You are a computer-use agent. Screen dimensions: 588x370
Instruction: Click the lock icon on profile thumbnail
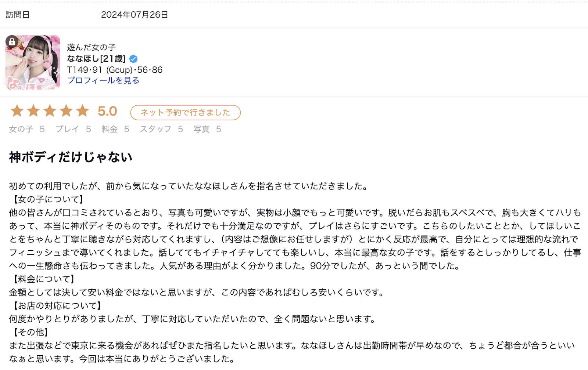tap(12, 41)
